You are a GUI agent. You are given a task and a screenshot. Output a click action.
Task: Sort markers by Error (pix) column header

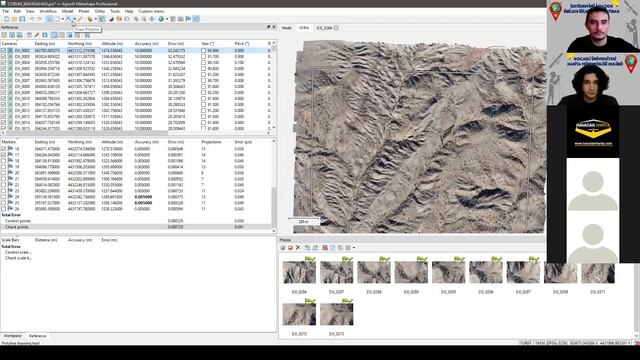(243, 142)
